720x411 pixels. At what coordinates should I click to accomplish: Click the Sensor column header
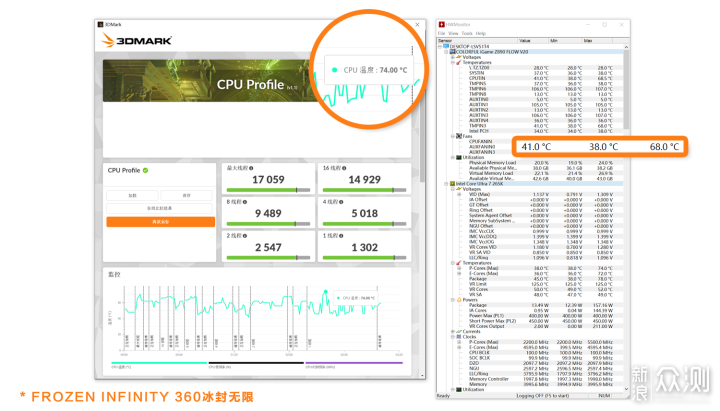click(478, 41)
